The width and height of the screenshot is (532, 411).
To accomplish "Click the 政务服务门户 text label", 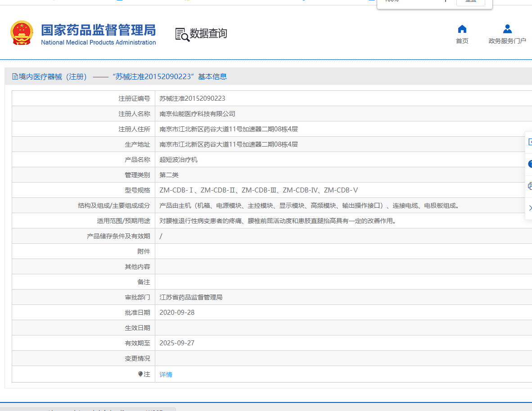I will pyautogui.click(x=507, y=41).
